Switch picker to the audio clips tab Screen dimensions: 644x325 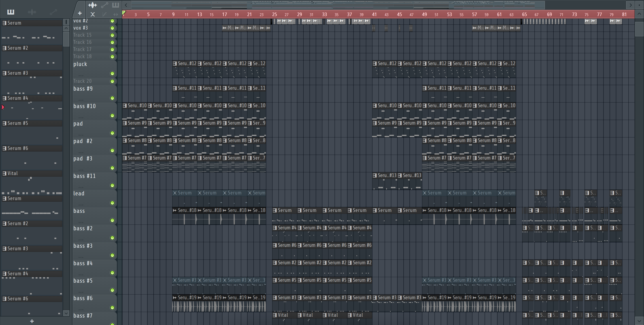[32, 12]
